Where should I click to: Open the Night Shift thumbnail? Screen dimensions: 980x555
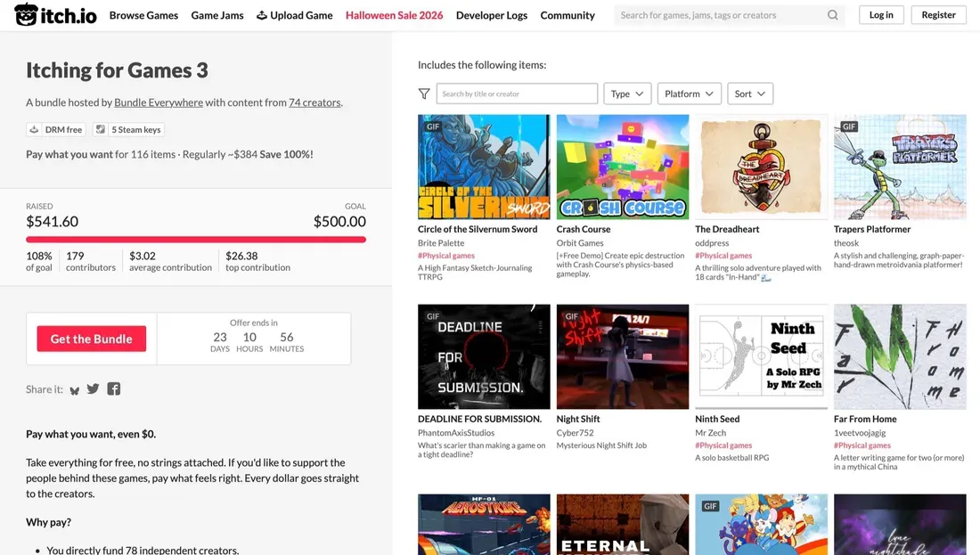623,357
